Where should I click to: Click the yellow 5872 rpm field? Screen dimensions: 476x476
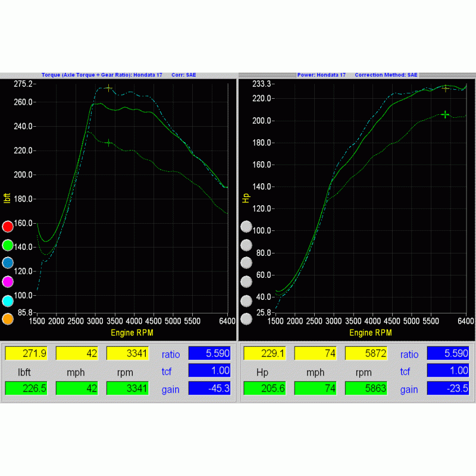click(365, 353)
